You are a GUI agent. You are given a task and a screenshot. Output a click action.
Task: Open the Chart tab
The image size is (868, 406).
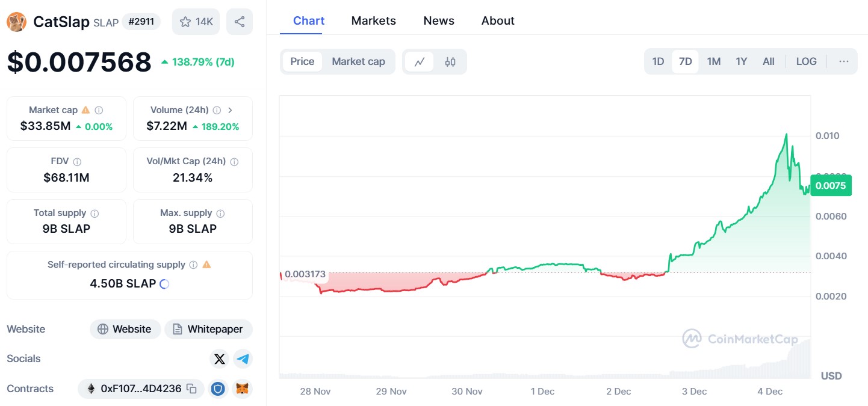(309, 21)
